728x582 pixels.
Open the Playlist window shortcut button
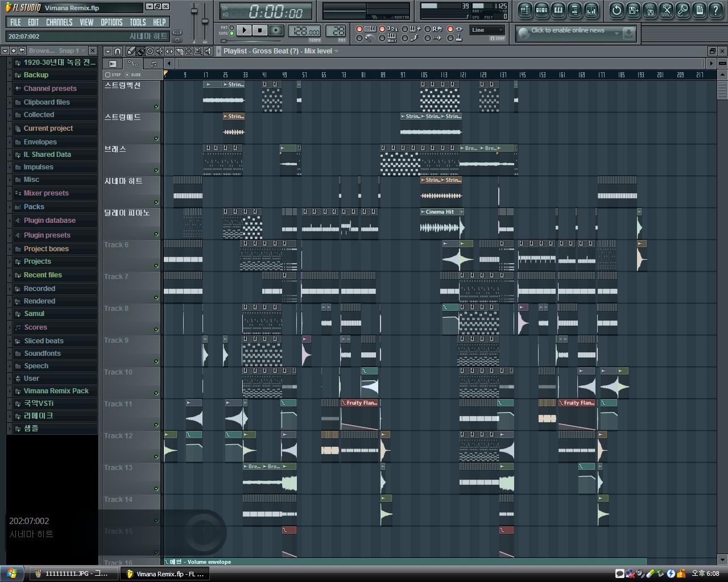click(x=525, y=10)
